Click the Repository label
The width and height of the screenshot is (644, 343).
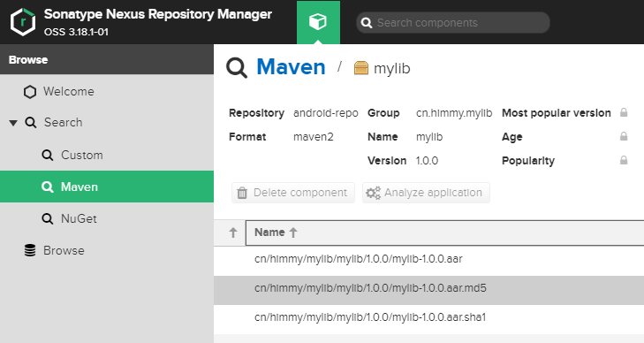click(x=256, y=113)
